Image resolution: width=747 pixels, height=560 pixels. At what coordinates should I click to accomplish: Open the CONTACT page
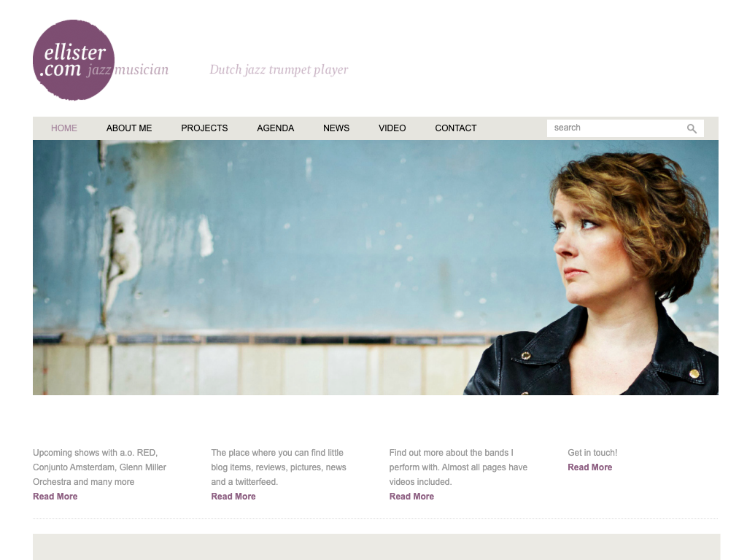click(455, 128)
